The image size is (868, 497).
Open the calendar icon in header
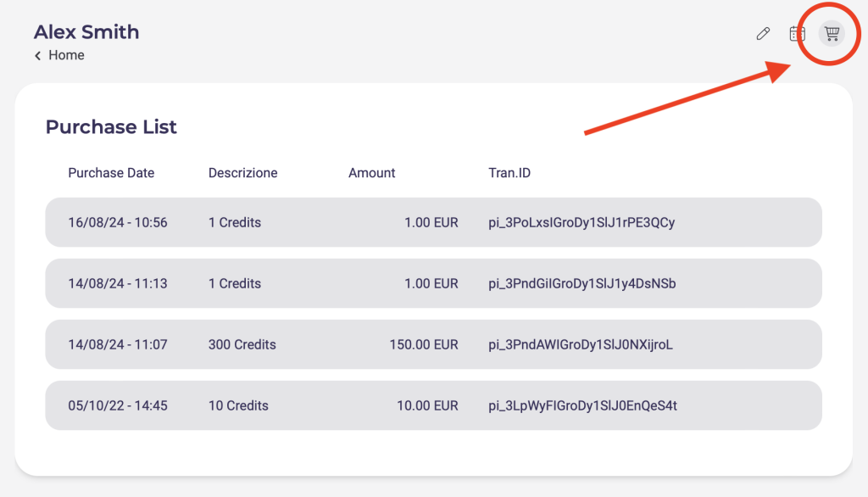[797, 34]
